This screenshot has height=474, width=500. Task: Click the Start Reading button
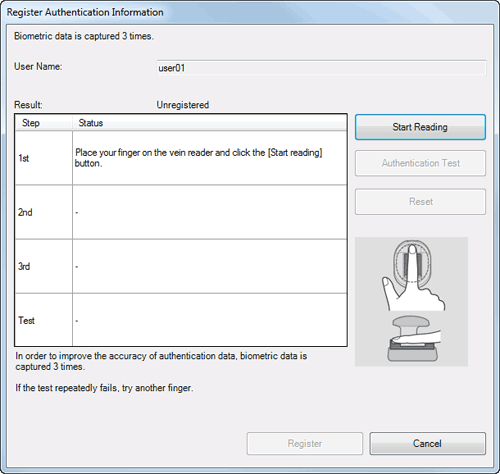(420, 127)
